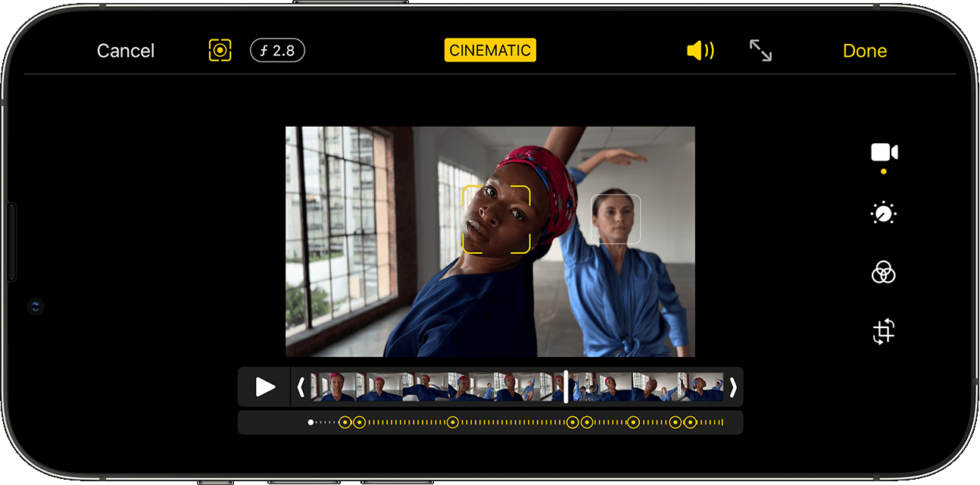980x485 pixels.
Task: Tap Cancel to discard changes
Action: pos(125,50)
